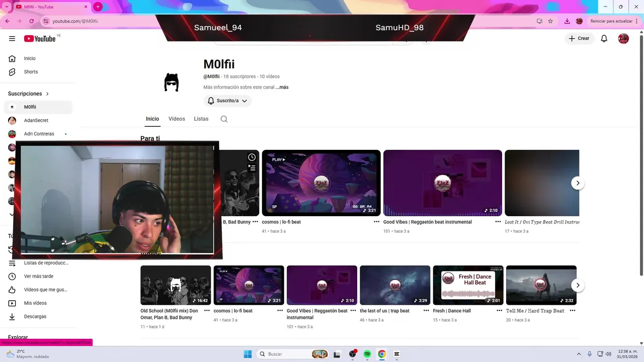
Task: View site information icon in address bar
Action: pos(46,21)
